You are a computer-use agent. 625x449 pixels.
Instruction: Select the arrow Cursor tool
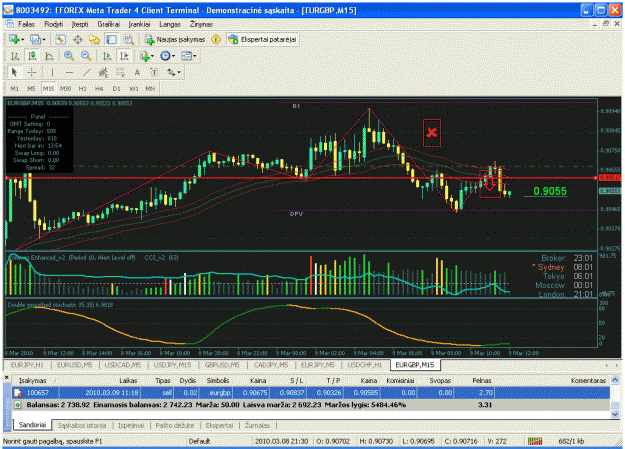pos(14,73)
